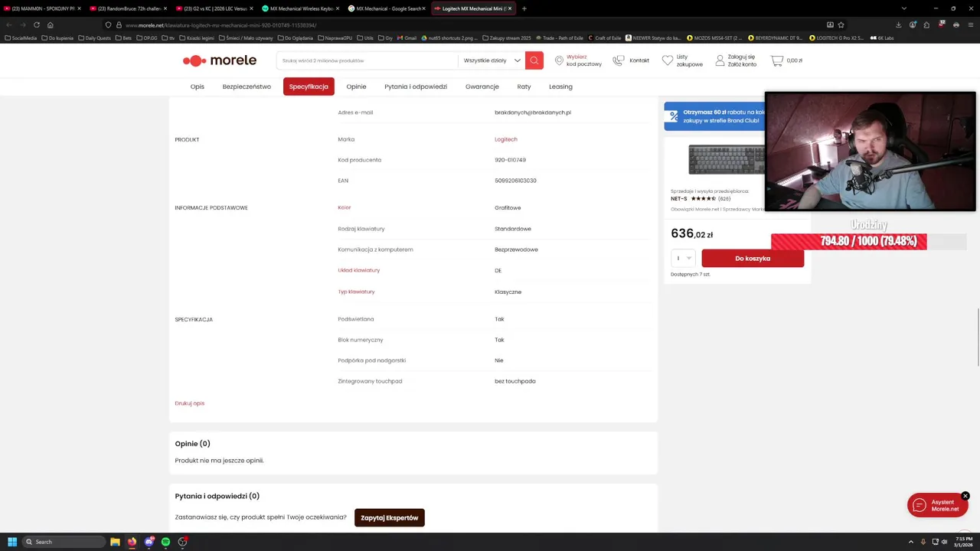This screenshot has width=980, height=551.
Task: Go to the Bezpieczeństwo tab
Action: (247, 86)
